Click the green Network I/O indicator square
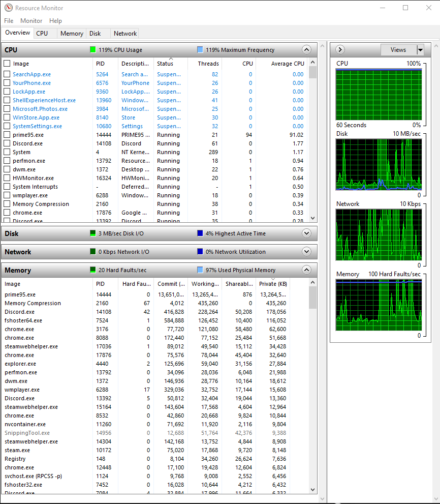 click(x=93, y=252)
